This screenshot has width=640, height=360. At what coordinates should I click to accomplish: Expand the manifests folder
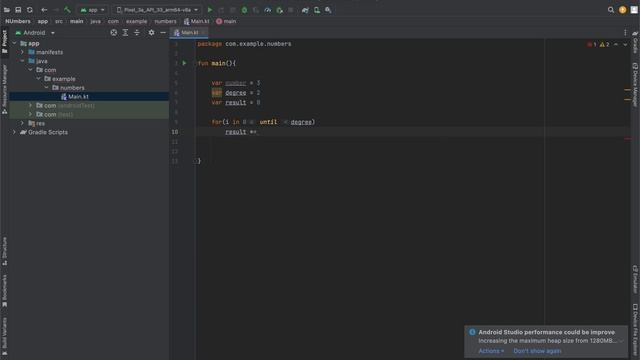pyautogui.click(x=22, y=52)
